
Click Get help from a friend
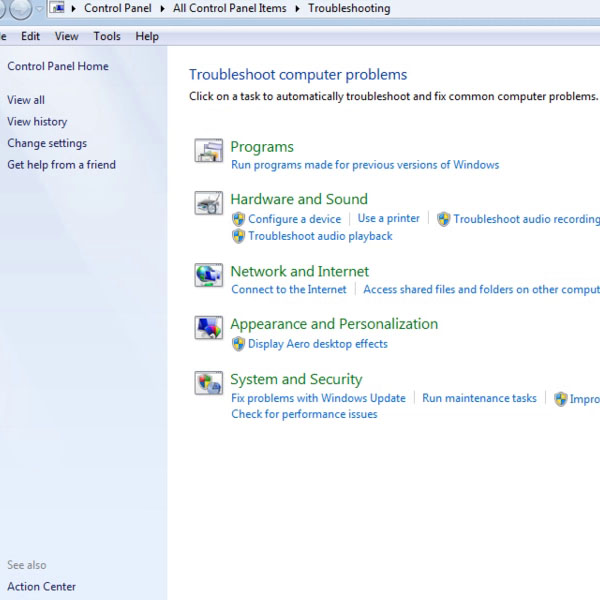pos(61,165)
